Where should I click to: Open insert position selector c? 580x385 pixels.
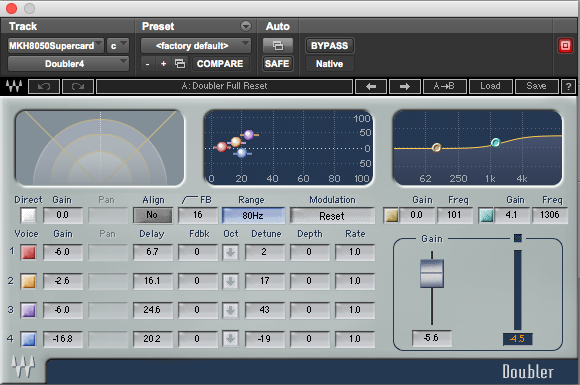pyautogui.click(x=118, y=45)
